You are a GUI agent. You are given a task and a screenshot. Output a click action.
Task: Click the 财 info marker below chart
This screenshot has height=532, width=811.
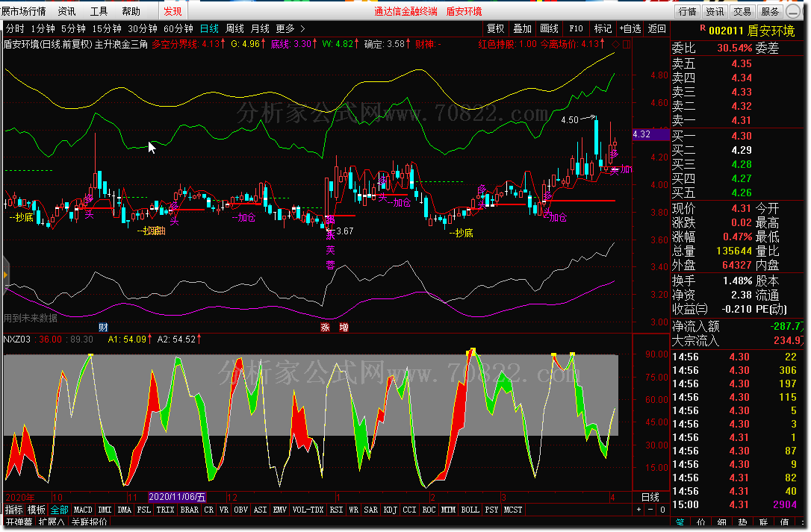(103, 327)
